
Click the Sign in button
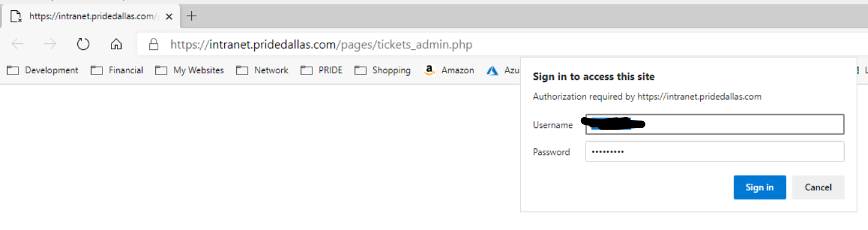click(x=759, y=187)
